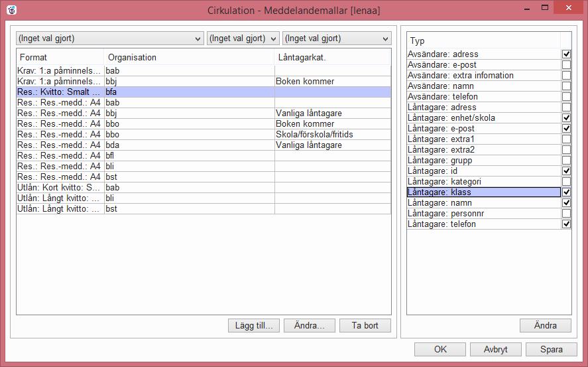Image resolution: width=588 pixels, height=367 pixels.
Task: Sort by the Organisation column header
Action: (189, 58)
